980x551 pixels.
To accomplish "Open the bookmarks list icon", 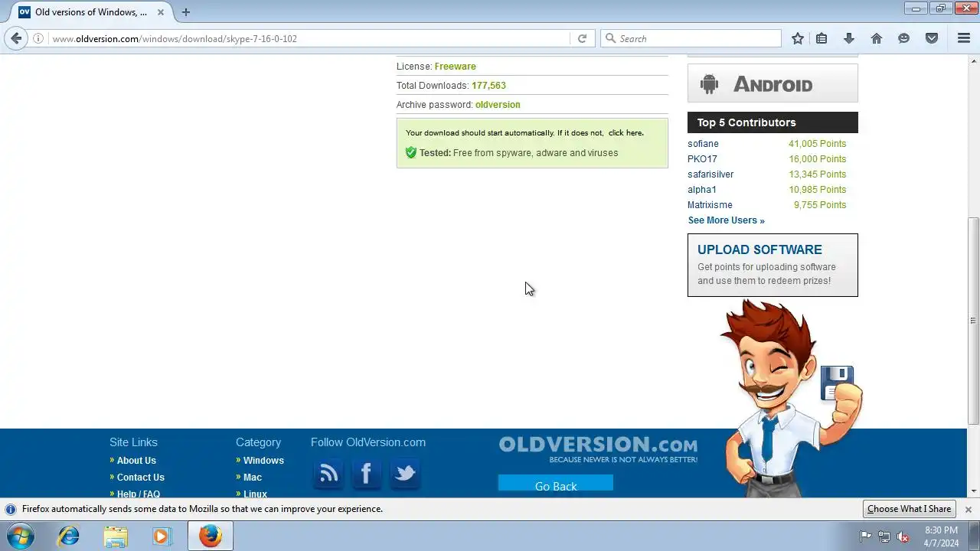I will (822, 38).
